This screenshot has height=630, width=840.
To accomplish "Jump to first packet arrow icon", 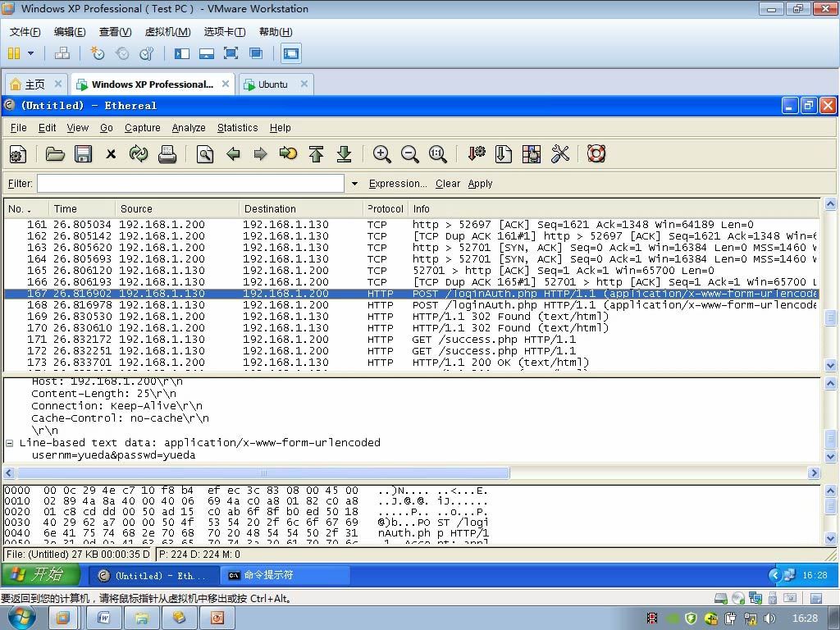I will coord(316,154).
